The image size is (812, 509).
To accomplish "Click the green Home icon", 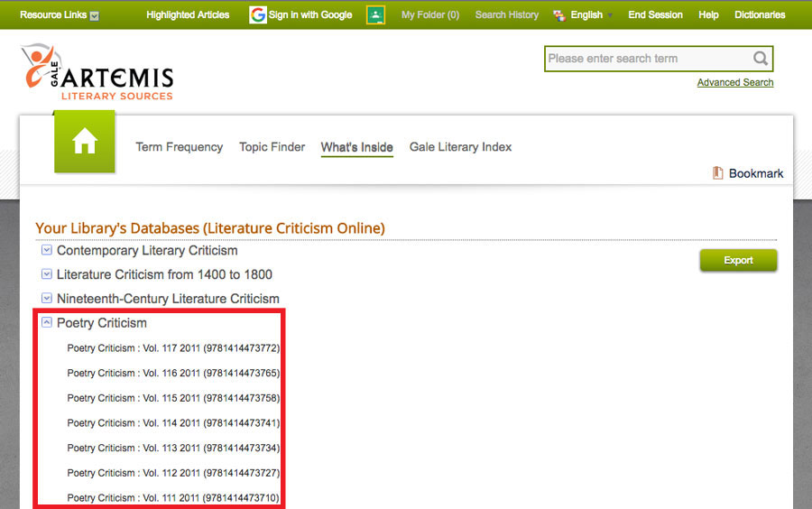I will click(85, 141).
